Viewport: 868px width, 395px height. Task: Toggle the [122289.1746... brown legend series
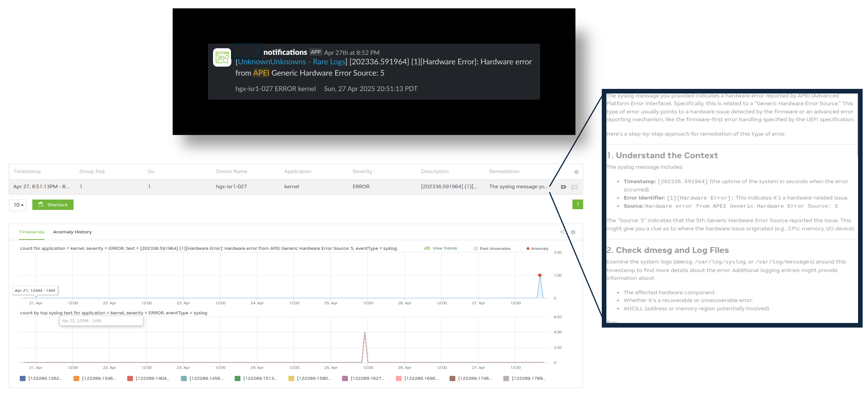tap(470, 379)
